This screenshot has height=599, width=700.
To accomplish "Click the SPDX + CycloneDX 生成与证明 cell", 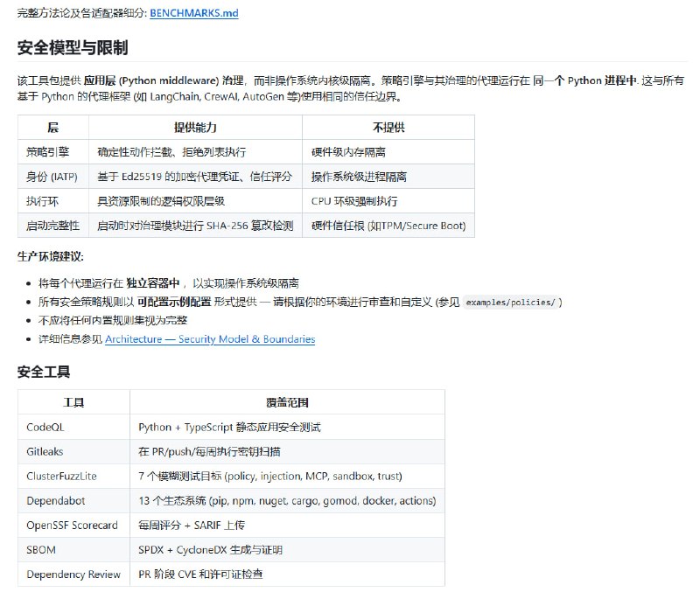I will click(x=287, y=549).
